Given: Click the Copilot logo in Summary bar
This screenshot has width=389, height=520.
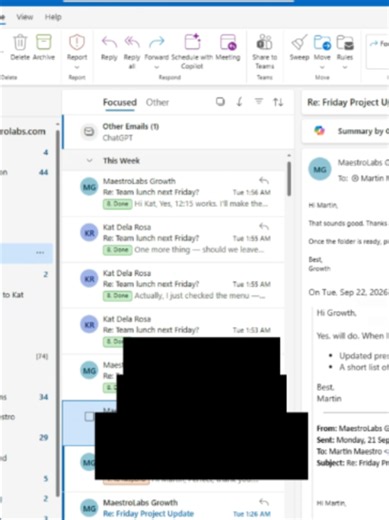Looking at the screenshot, I should point(319,131).
